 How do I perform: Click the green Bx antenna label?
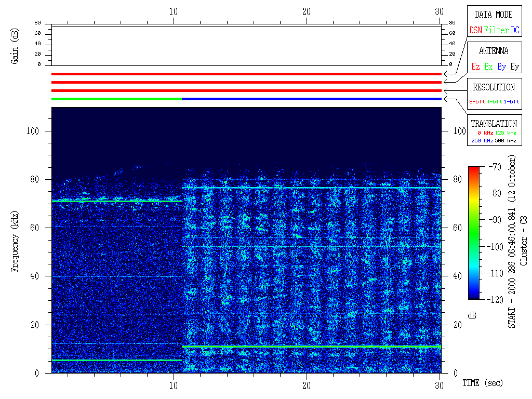point(488,67)
